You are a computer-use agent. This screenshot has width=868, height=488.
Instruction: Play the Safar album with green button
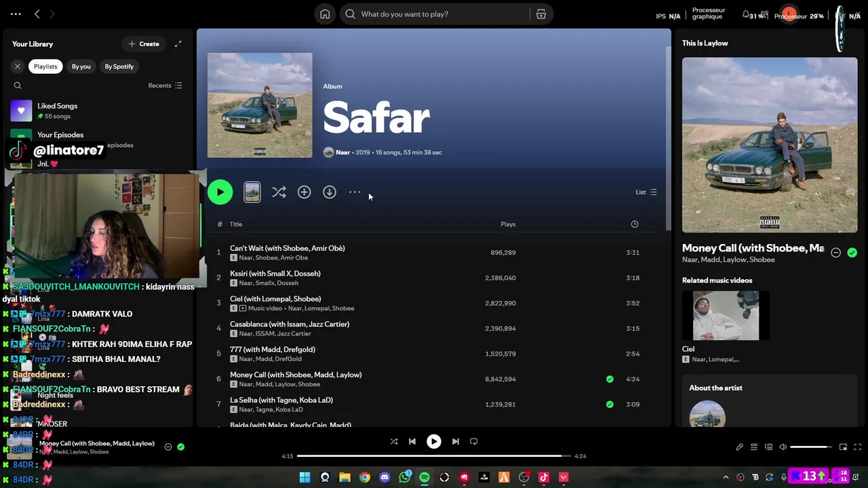coord(220,192)
